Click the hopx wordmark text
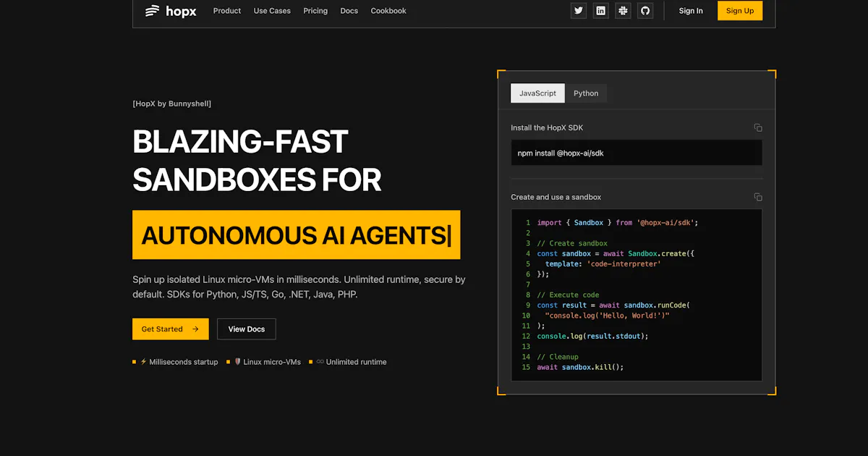 181,11
